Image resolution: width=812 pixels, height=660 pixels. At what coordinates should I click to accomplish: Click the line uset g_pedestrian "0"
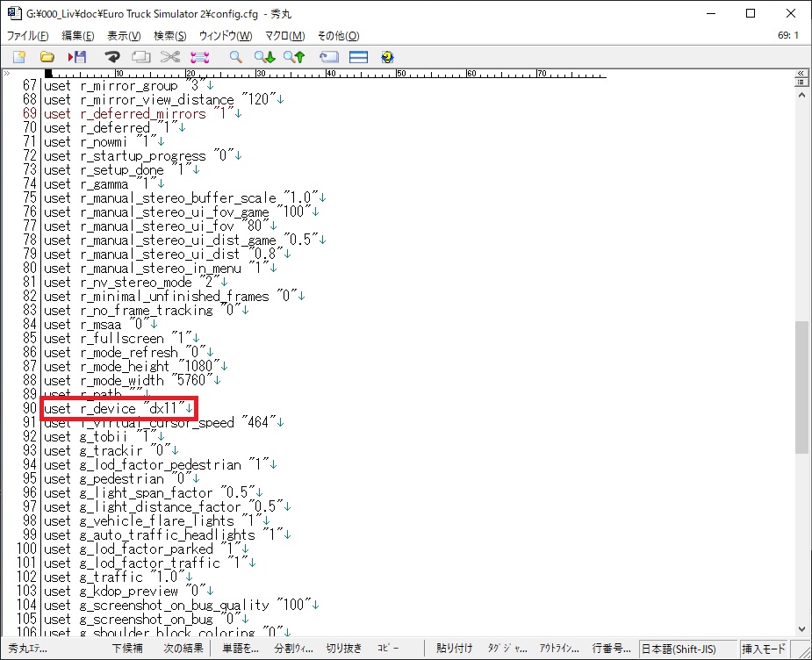coord(122,477)
